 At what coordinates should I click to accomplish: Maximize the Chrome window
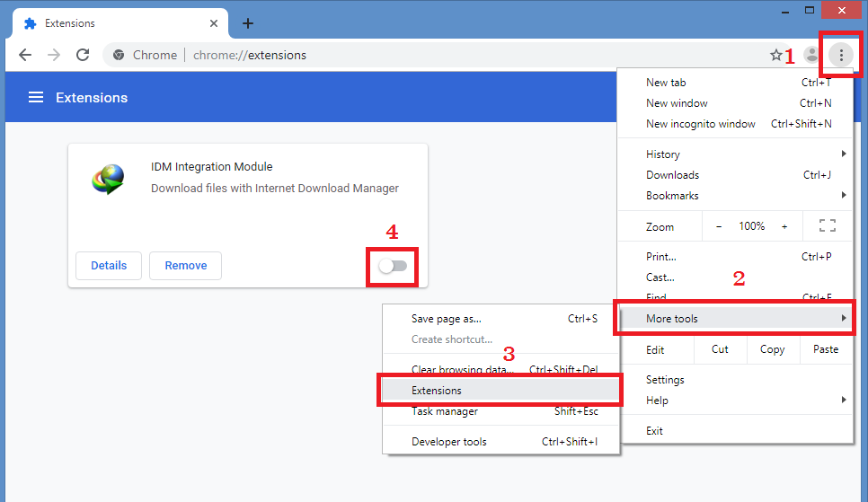coord(810,11)
